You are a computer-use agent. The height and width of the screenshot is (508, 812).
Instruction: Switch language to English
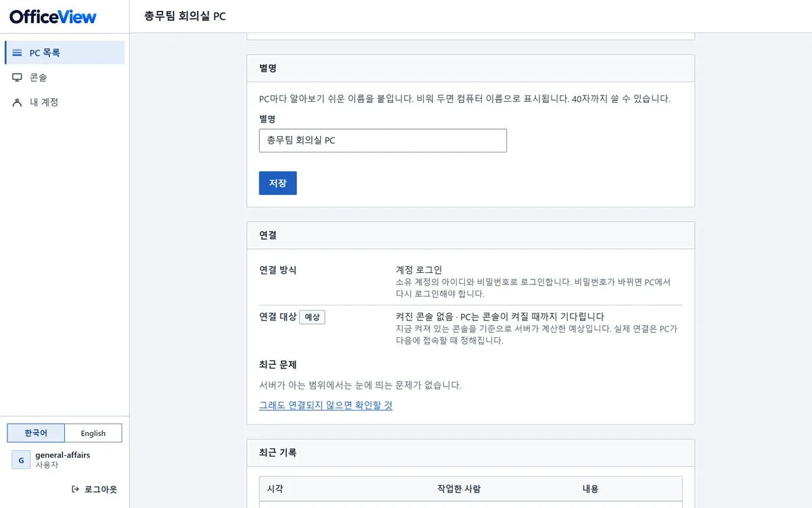point(93,433)
